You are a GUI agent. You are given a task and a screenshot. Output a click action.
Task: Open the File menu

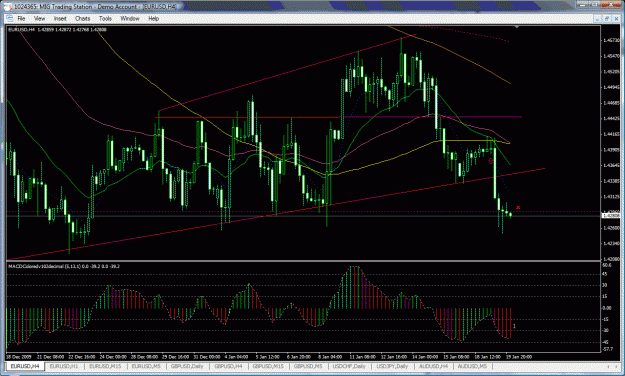click(x=21, y=18)
